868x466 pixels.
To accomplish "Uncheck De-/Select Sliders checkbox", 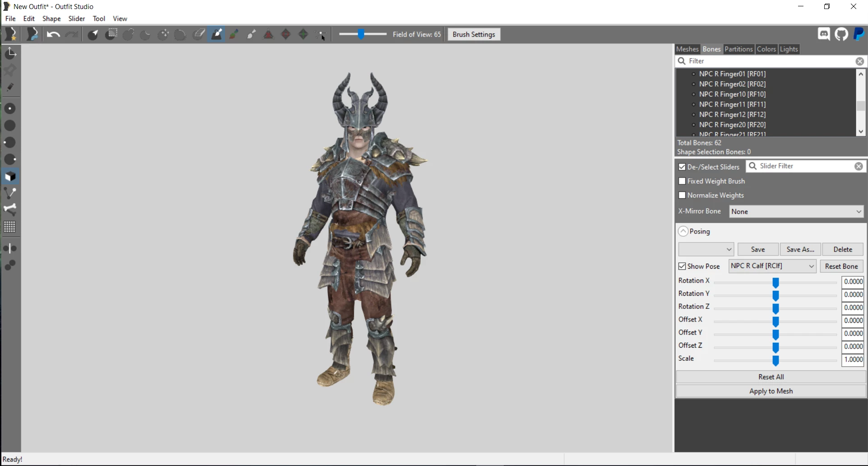I will tap(682, 167).
